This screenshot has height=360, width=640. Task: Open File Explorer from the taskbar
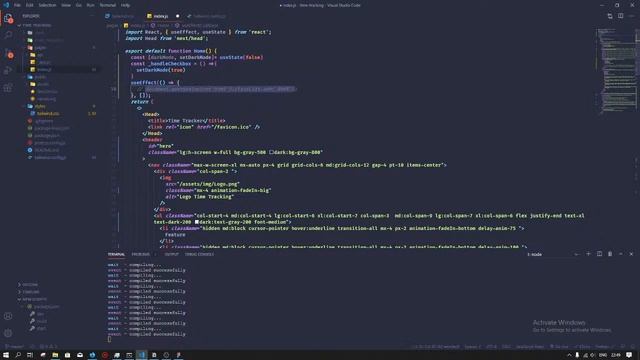55,355
